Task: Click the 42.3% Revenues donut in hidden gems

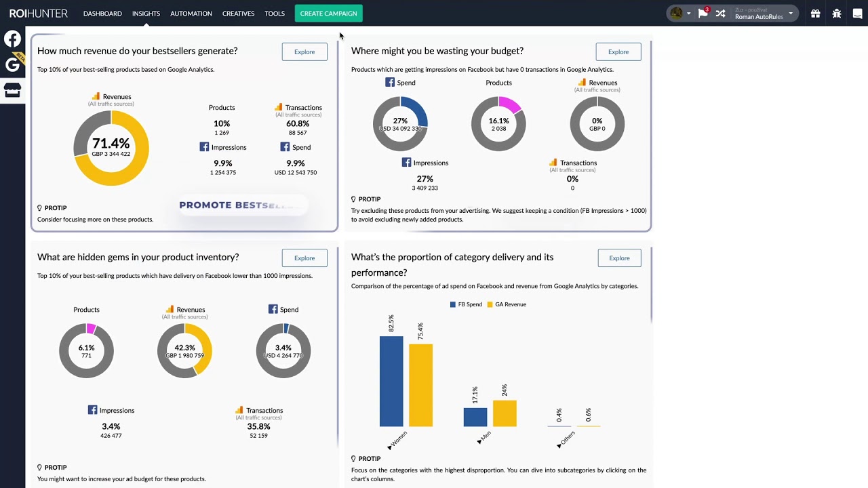Action: coord(184,351)
